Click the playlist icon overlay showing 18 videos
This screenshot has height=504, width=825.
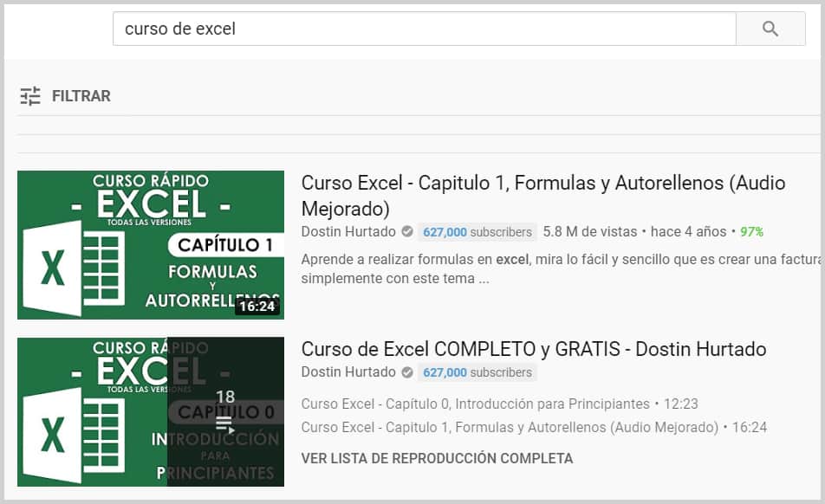[225, 411]
